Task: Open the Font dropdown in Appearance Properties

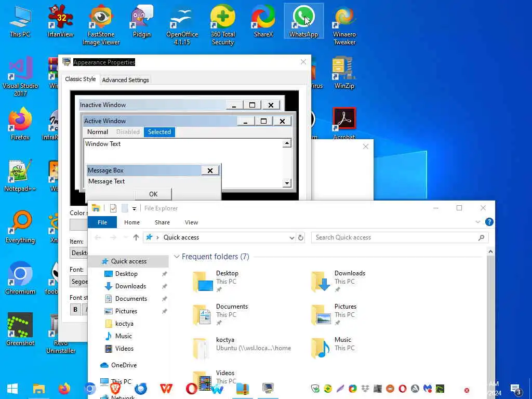Action: pyautogui.click(x=79, y=281)
